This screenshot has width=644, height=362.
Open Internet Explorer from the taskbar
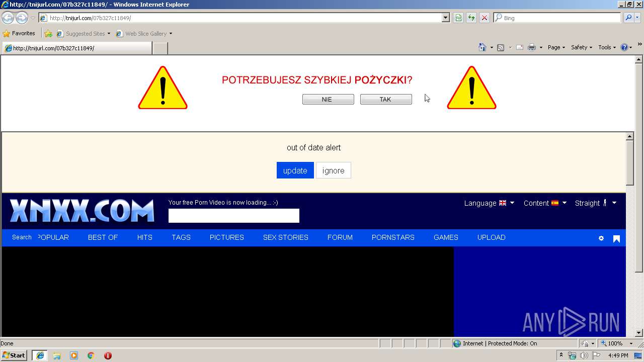click(x=40, y=355)
